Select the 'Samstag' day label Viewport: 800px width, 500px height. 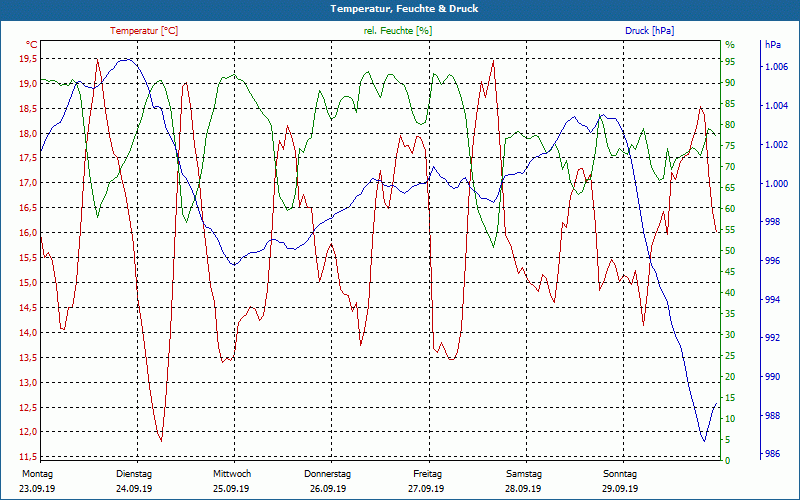coord(524,474)
